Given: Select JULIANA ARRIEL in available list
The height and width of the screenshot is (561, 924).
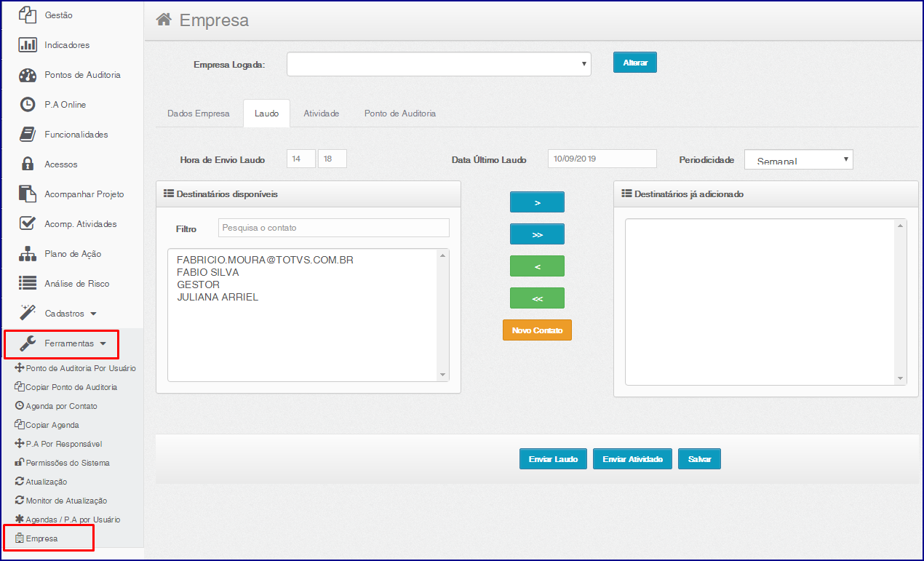Looking at the screenshot, I should [218, 297].
